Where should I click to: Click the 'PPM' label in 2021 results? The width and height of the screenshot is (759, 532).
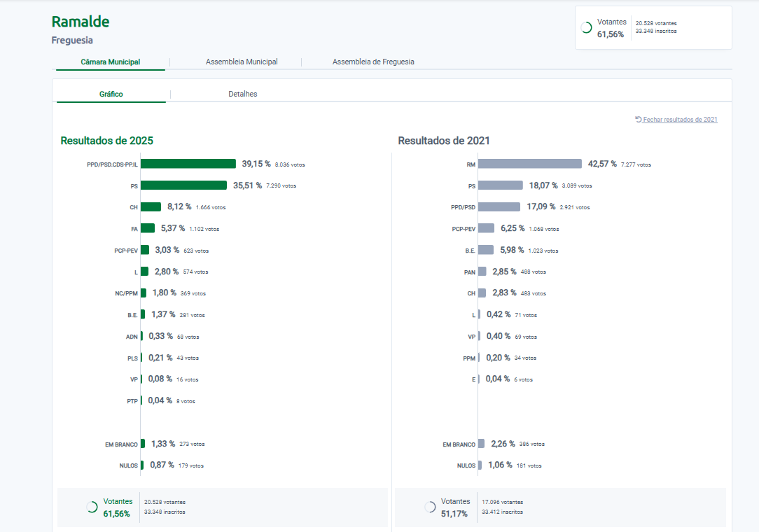[469, 358]
